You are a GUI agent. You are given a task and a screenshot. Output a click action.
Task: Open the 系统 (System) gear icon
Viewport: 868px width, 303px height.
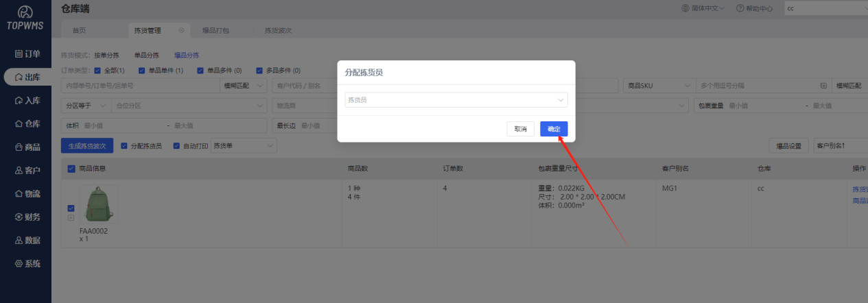[x=19, y=264]
